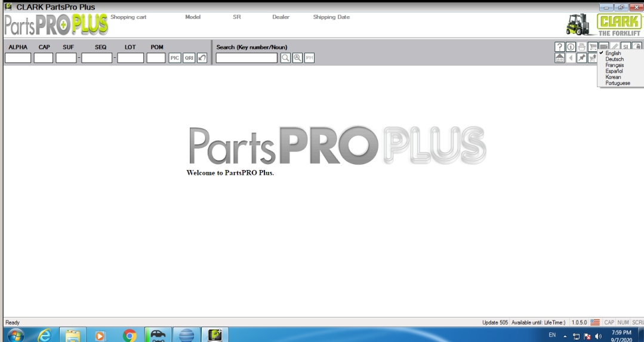Show hidden tray icons arrow
This screenshot has width=644, height=342.
[565, 336]
